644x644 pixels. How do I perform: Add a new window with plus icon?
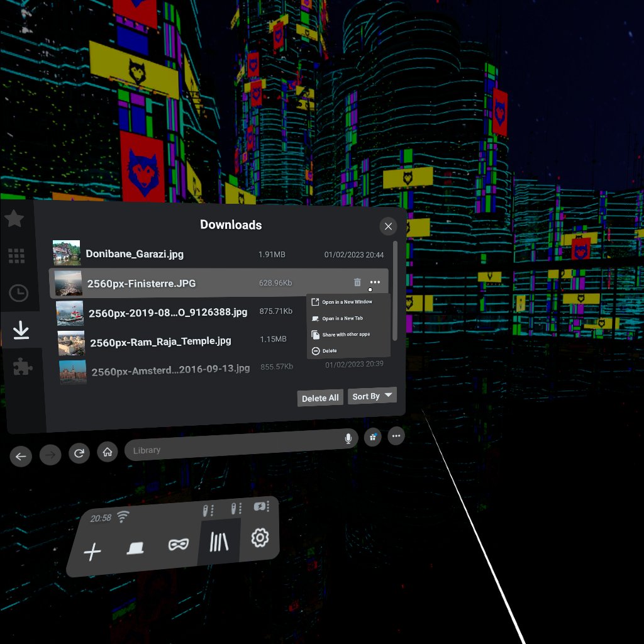click(92, 552)
